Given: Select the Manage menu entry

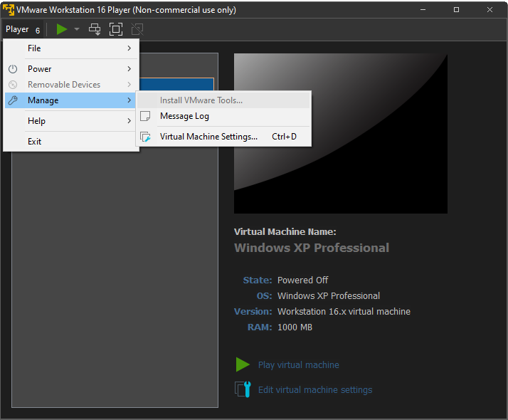Looking at the screenshot, I should [x=71, y=100].
